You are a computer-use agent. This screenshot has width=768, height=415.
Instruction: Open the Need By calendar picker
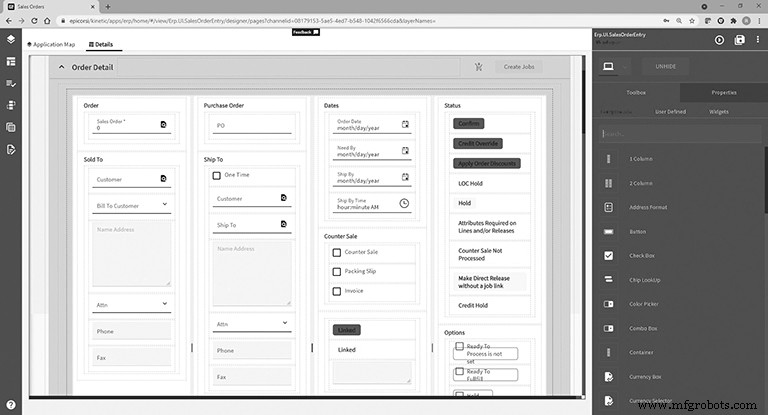click(405, 151)
